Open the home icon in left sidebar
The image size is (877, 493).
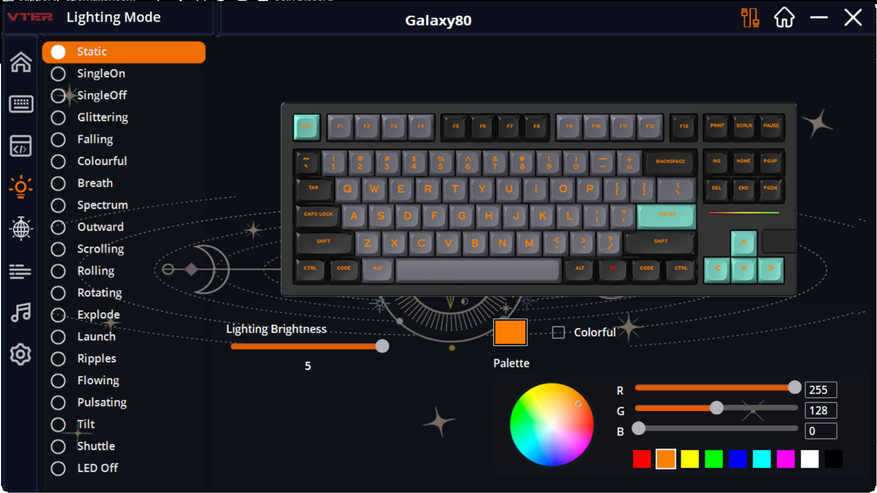pos(21,62)
